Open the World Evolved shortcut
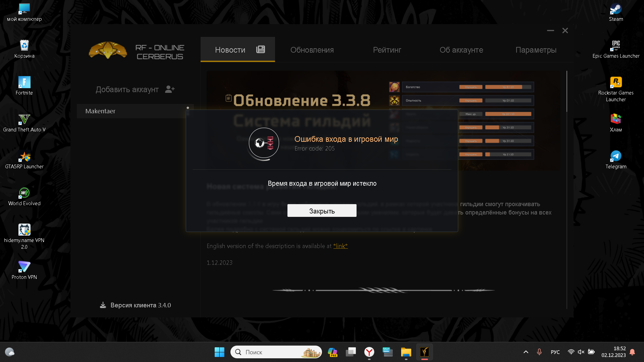 coord(24,197)
